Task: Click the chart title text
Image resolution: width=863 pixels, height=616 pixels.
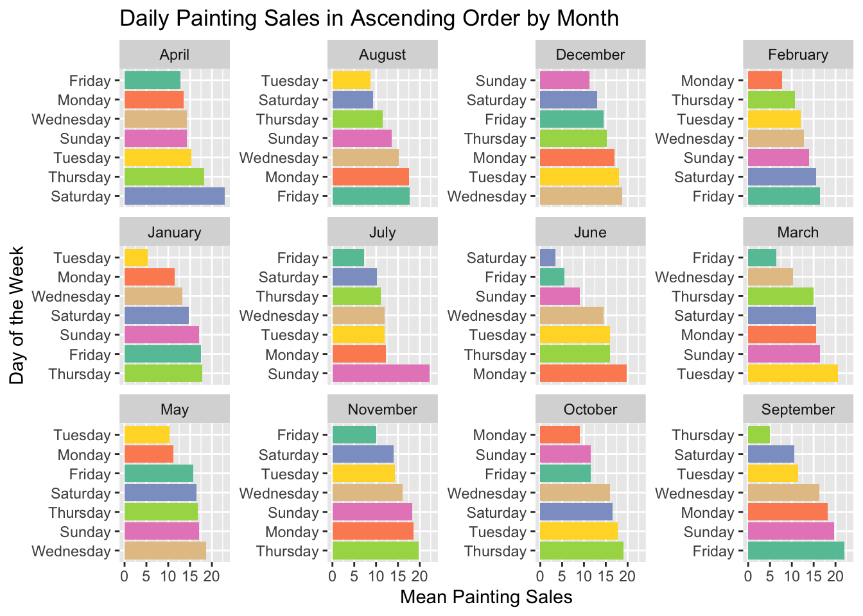Action: 369,18
